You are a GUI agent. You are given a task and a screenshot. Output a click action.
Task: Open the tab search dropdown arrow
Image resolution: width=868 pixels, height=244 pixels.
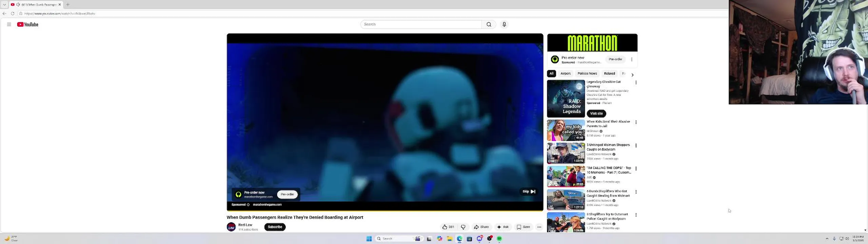(4, 4)
